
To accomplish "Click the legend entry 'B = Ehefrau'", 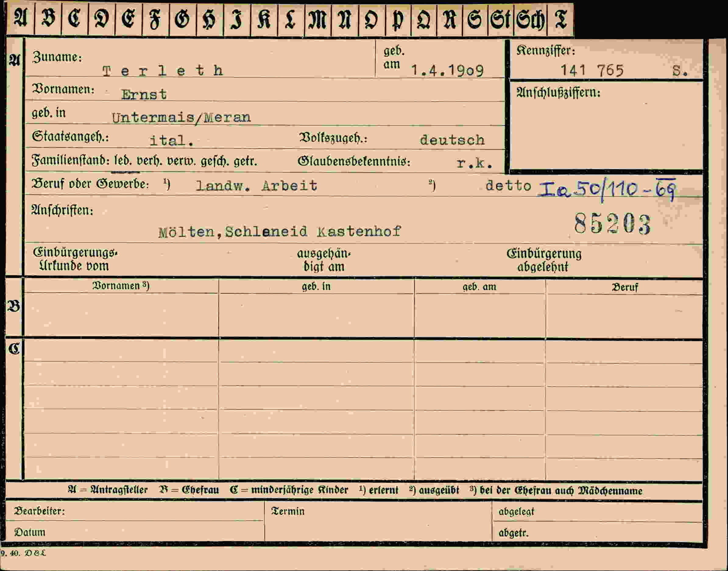I will [x=189, y=490].
